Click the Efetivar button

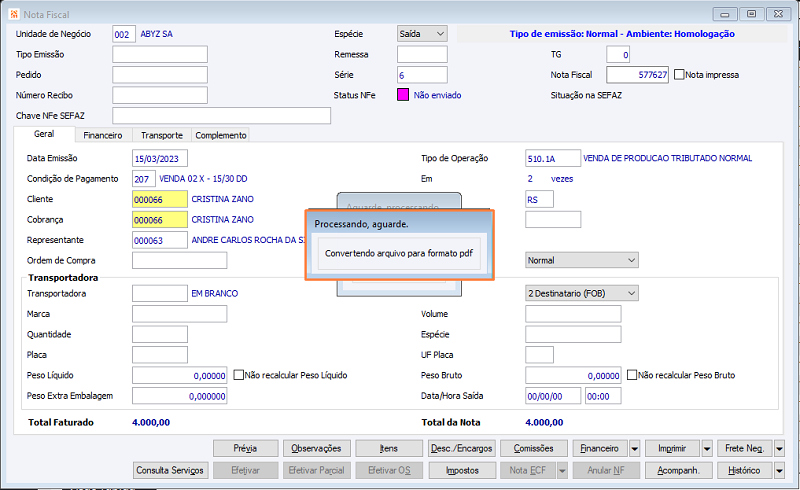click(245, 471)
